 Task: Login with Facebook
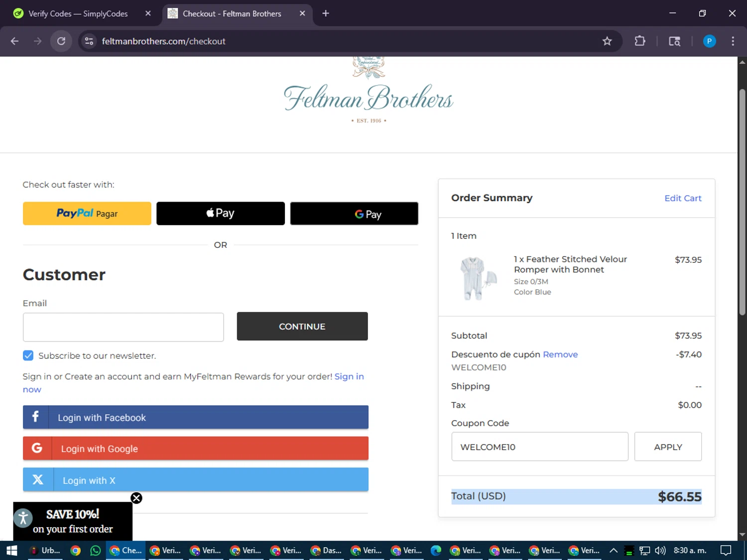pyautogui.click(x=196, y=417)
